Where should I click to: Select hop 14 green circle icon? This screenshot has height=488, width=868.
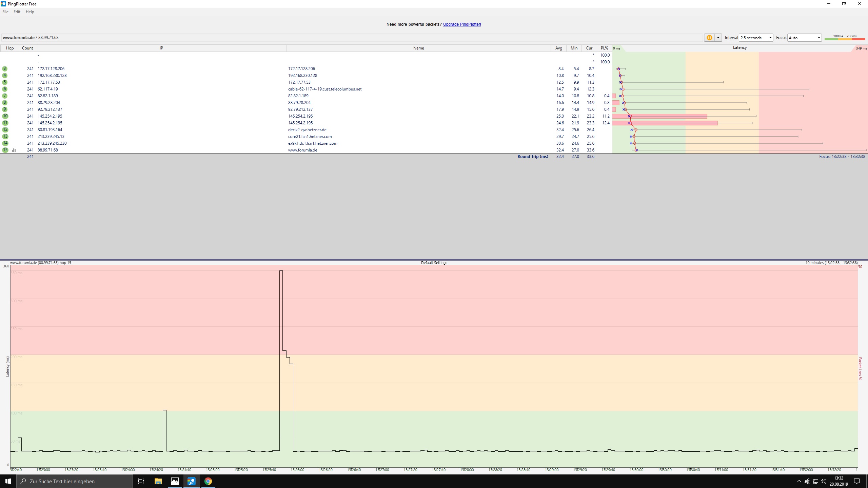pyautogui.click(x=5, y=143)
